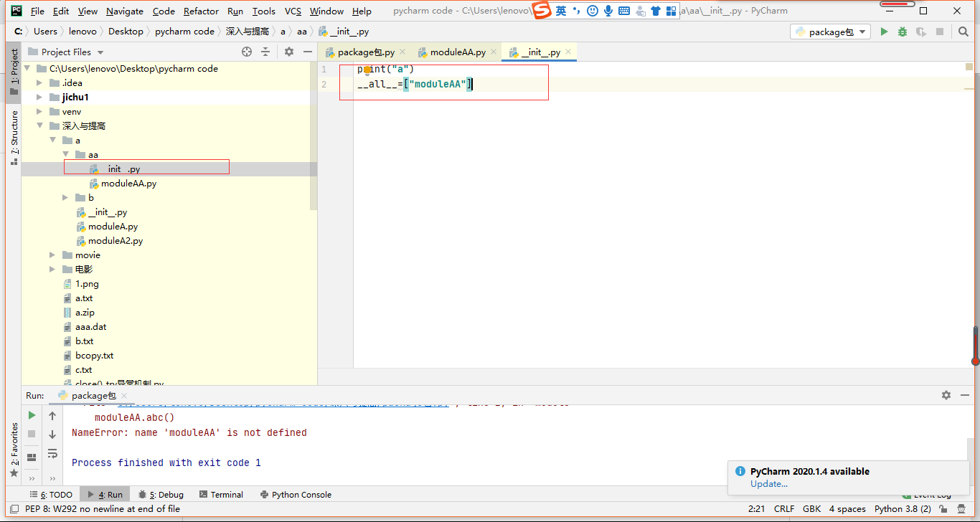Select moduleA2.py in project tree
This screenshot has height=522, width=980.
[115, 241]
